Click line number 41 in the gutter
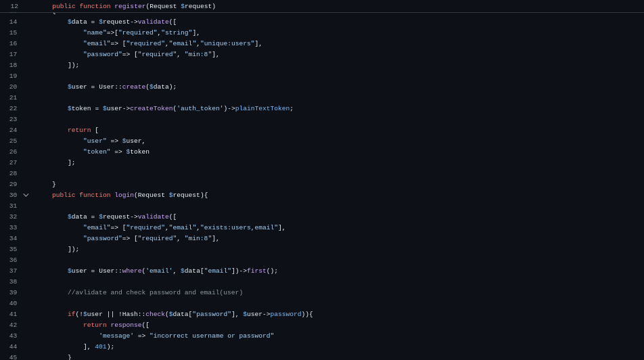 coord(13,314)
